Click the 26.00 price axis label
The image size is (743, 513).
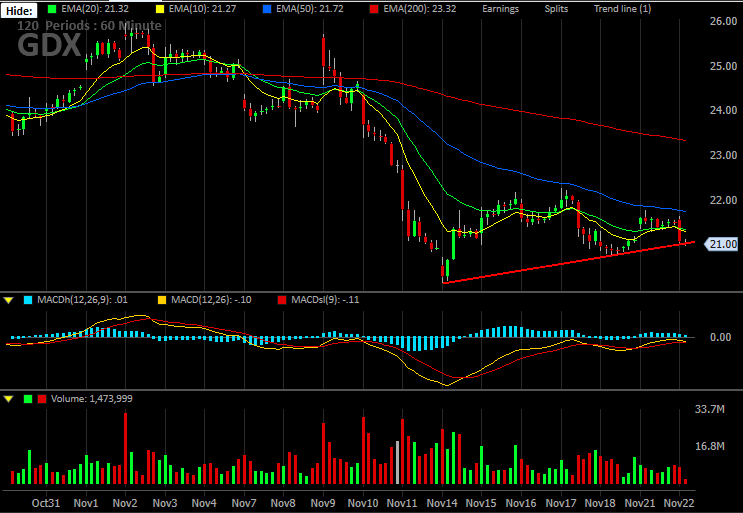click(x=724, y=21)
